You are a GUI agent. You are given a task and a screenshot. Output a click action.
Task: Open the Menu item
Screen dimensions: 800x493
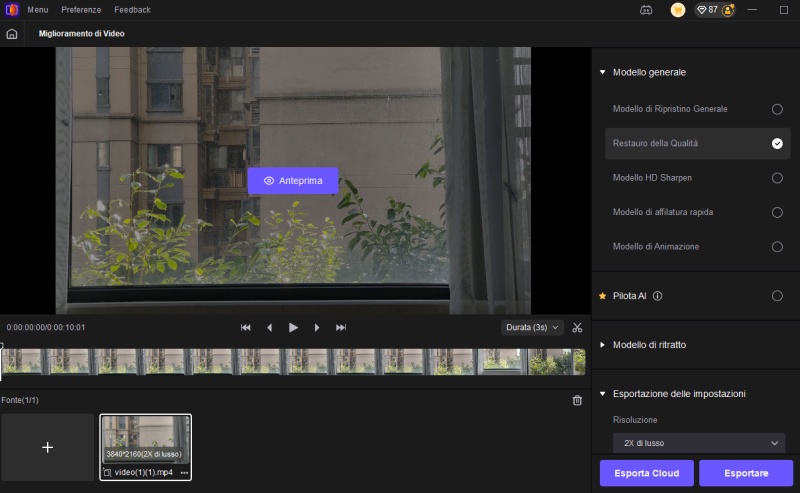38,10
